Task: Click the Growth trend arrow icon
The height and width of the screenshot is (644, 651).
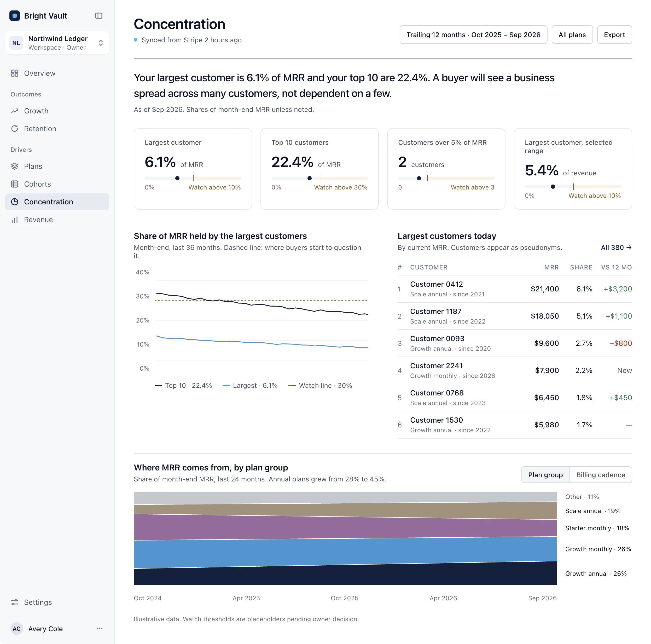Action: [14, 111]
